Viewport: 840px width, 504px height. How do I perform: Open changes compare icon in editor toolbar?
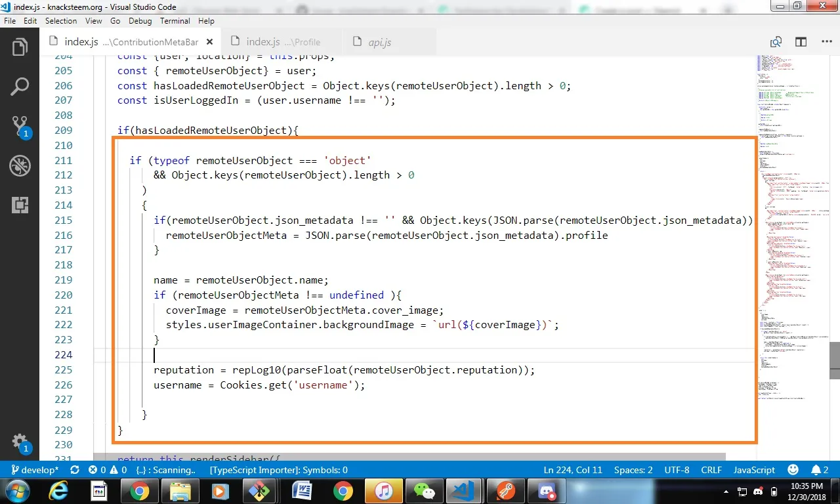(x=776, y=42)
